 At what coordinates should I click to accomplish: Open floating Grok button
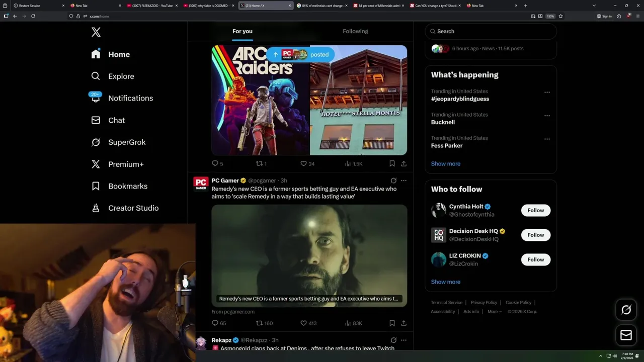626,310
